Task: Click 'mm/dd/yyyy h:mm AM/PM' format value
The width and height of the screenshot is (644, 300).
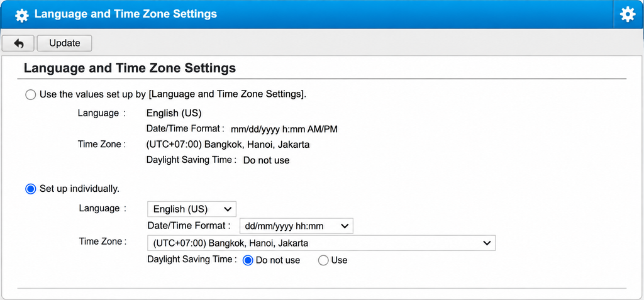Action: coord(284,130)
